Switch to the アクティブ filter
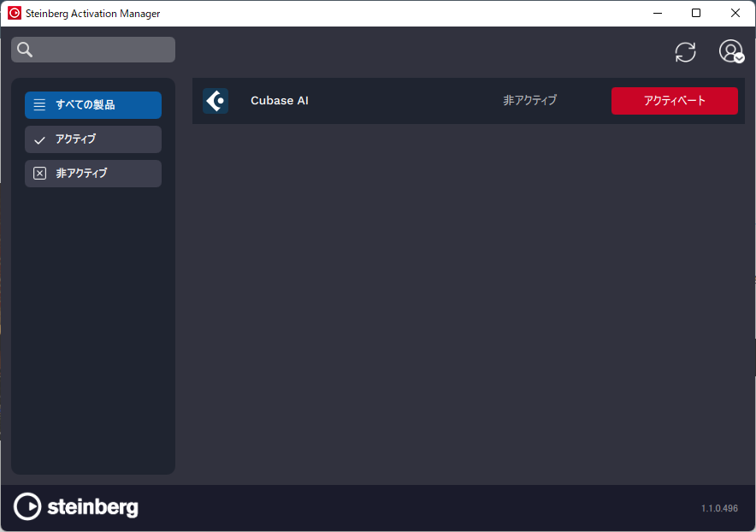Screen dimensions: 756x532 (93, 139)
